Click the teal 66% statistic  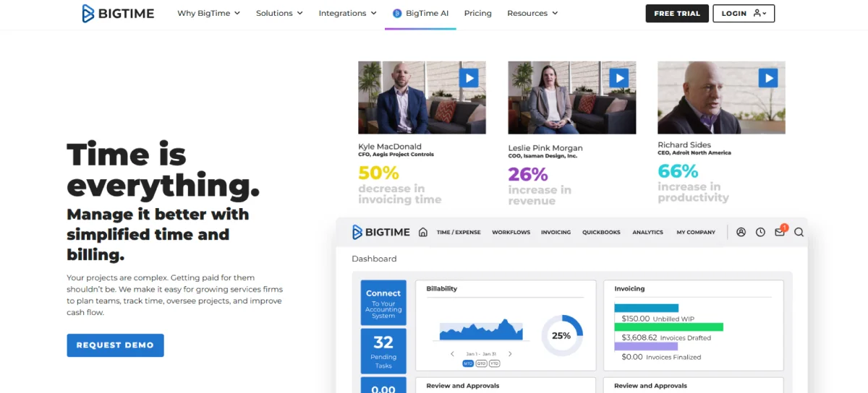coord(678,171)
